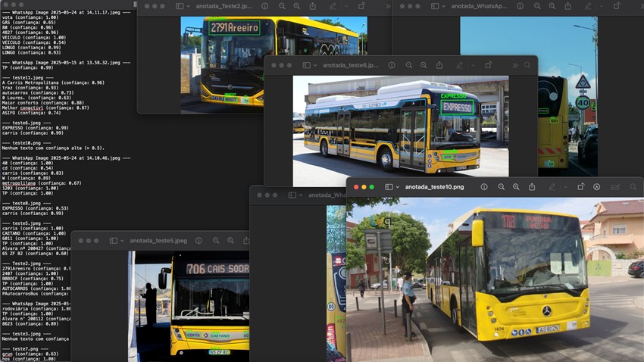Zoom in on the anotada_teste10.png window
This screenshot has width=644, height=362.
pos(516,187)
